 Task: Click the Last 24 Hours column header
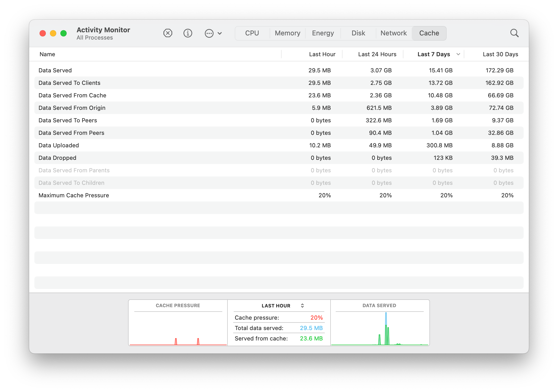[x=377, y=54]
